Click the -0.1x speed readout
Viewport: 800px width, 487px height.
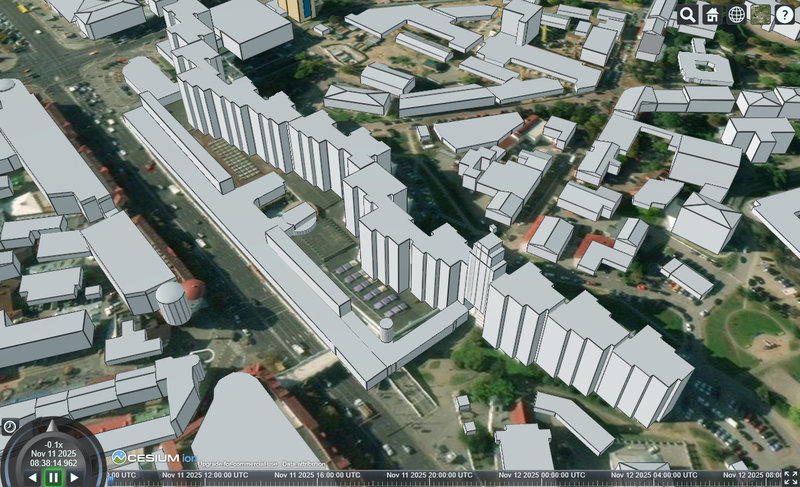click(53, 444)
